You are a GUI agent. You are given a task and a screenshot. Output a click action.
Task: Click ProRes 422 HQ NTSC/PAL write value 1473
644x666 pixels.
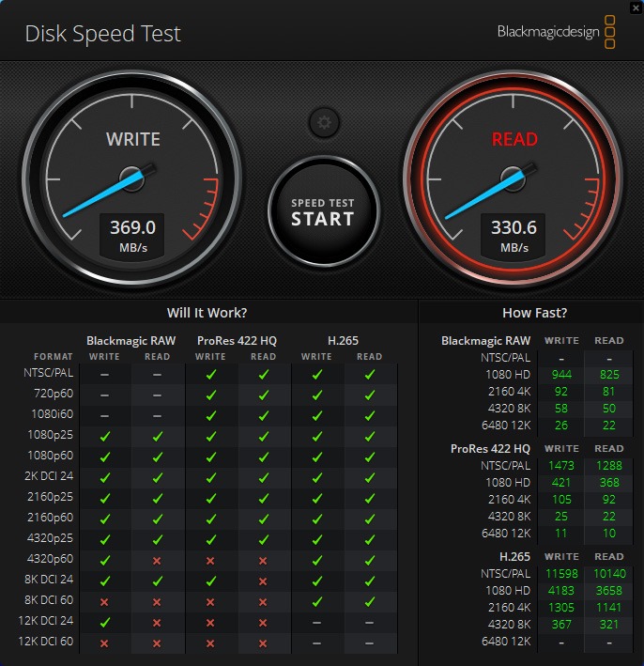click(561, 466)
